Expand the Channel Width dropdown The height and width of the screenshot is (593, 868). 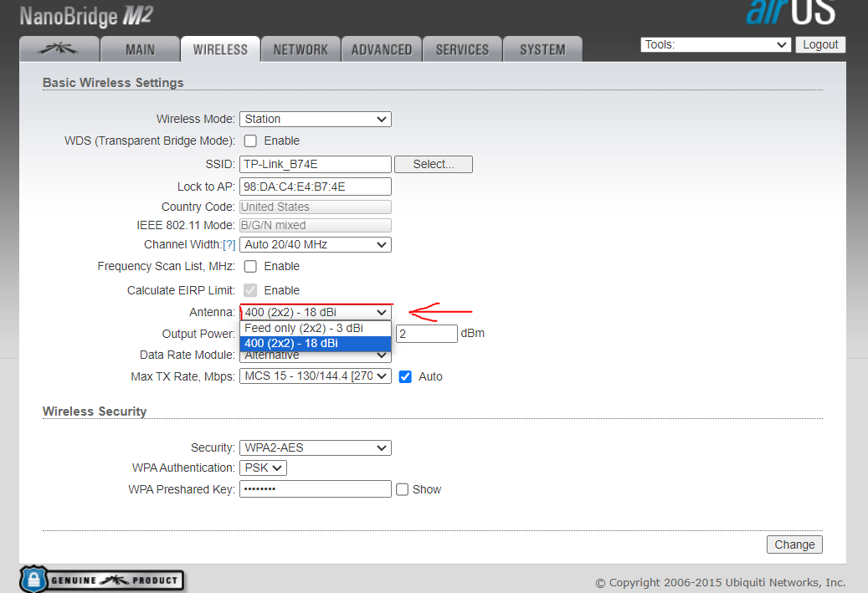point(316,244)
